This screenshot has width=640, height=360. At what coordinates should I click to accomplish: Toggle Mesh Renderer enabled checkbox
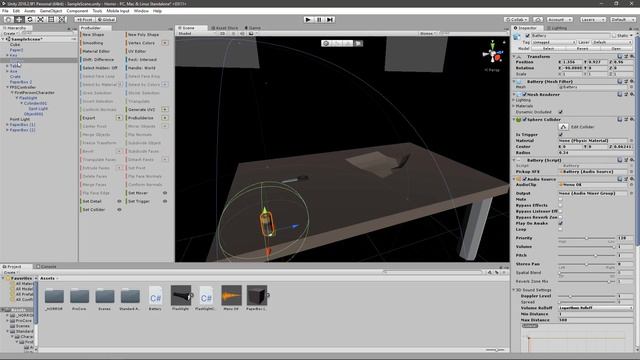click(x=524, y=94)
